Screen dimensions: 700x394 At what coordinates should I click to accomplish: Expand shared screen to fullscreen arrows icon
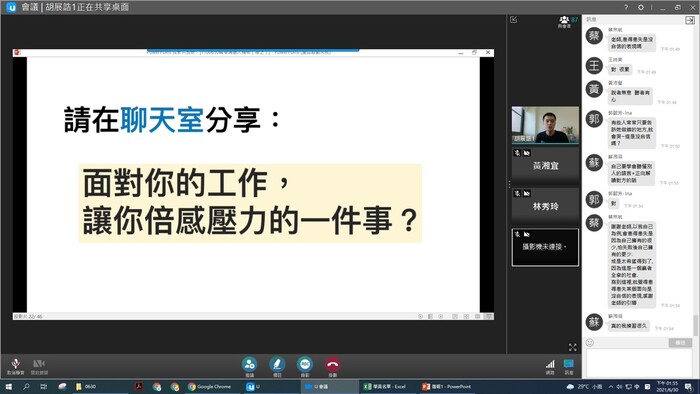[x=573, y=347]
